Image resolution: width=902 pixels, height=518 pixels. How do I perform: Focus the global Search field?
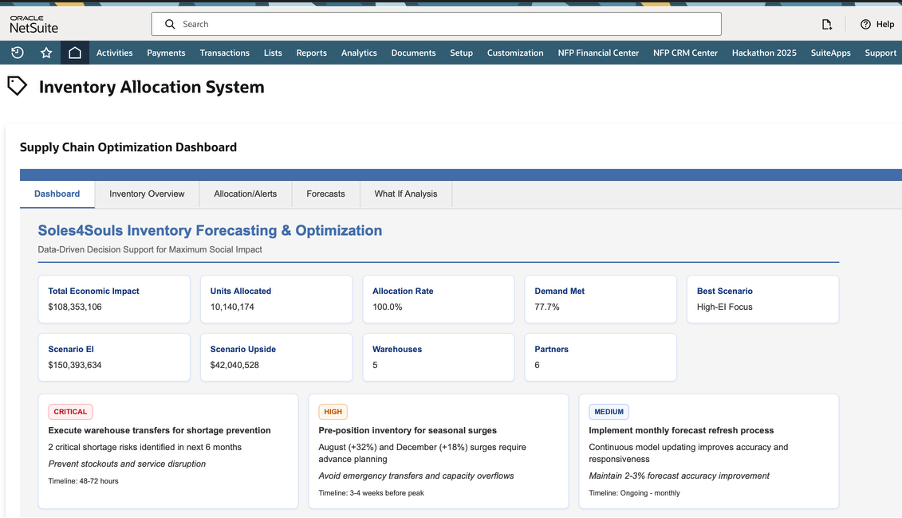440,24
